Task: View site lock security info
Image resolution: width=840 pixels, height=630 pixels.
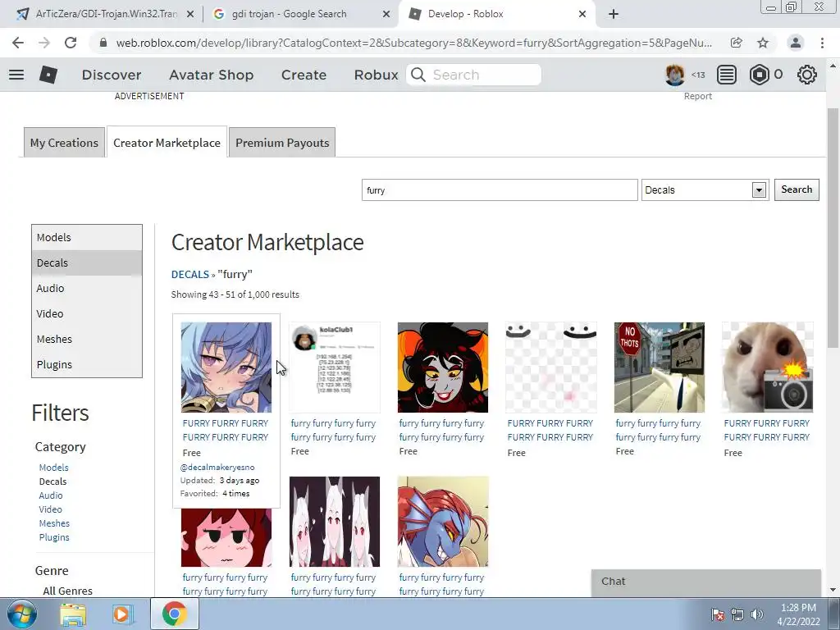Action: click(103, 43)
